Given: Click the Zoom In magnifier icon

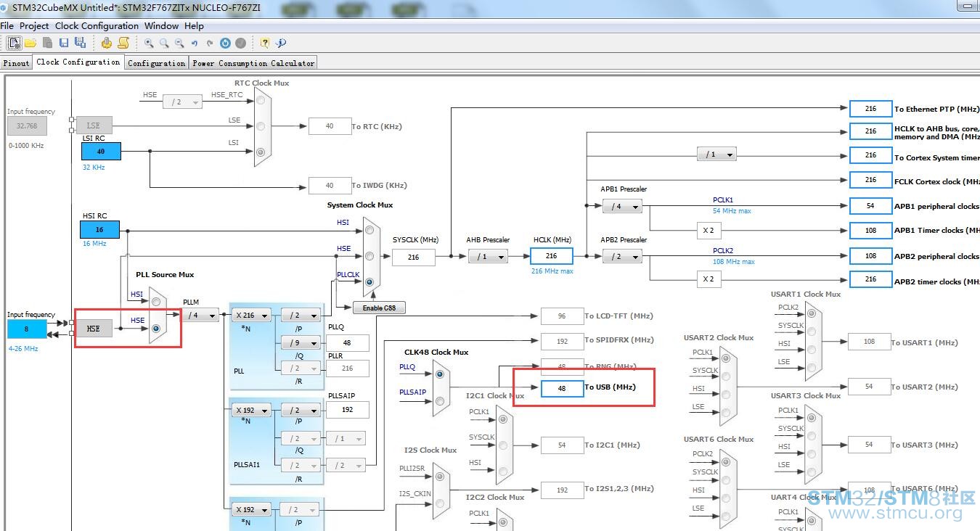Looking at the screenshot, I should coord(149,43).
